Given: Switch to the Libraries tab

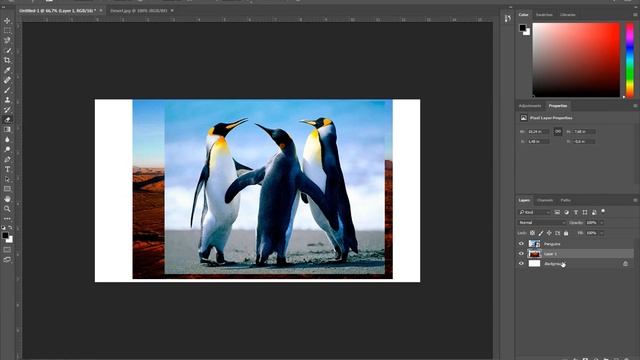Looking at the screenshot, I should tap(568, 15).
